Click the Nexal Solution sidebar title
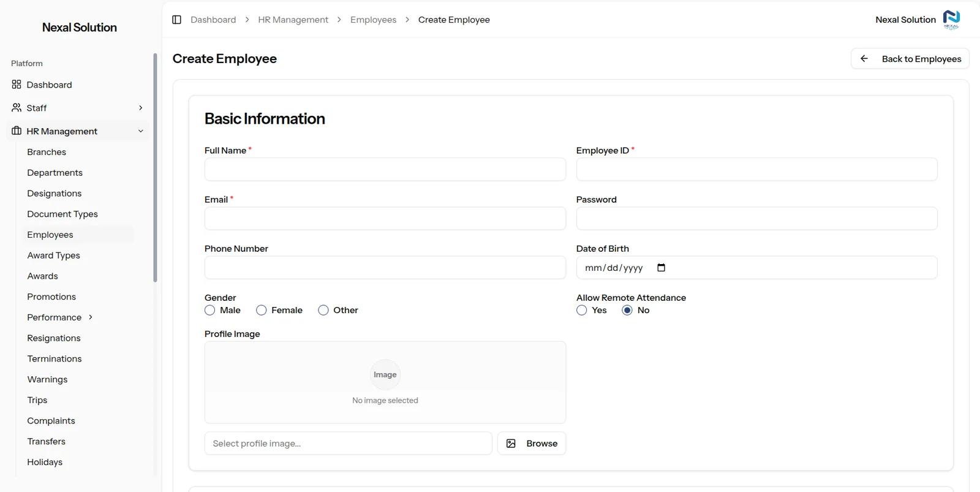980x492 pixels. click(x=80, y=28)
